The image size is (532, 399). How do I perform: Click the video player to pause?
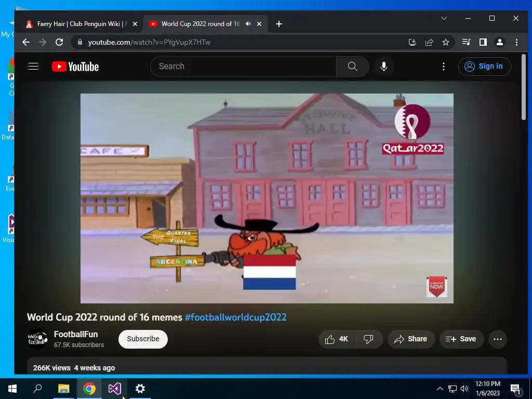(x=267, y=198)
